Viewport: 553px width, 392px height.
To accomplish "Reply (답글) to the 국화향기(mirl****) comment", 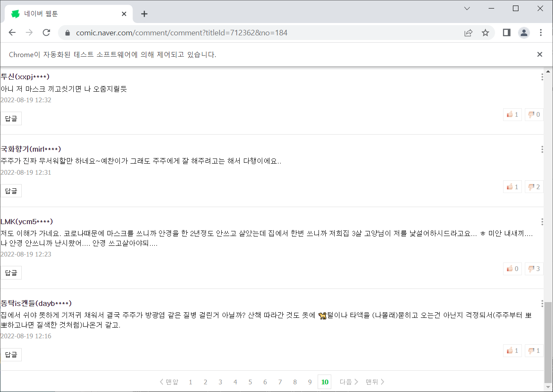I will (x=11, y=191).
